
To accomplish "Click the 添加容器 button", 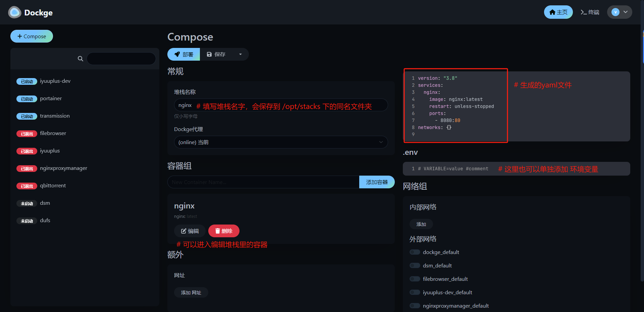I will pyautogui.click(x=377, y=182).
